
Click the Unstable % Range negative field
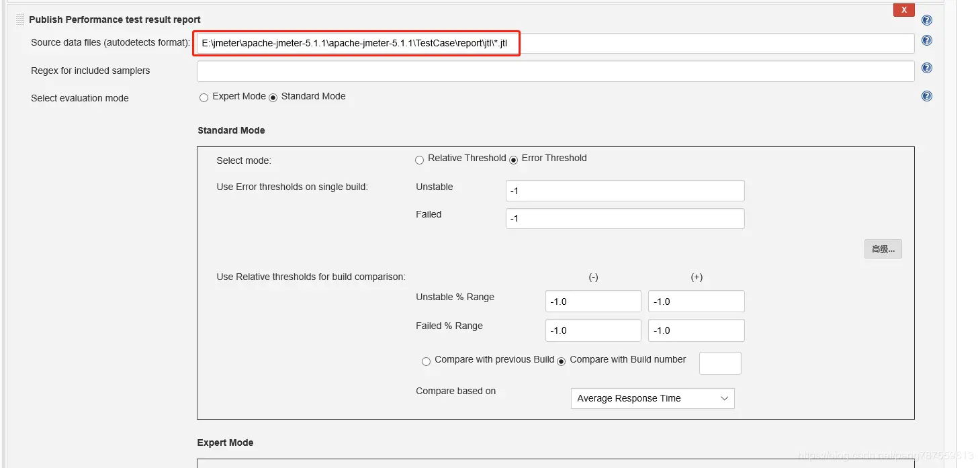pyautogui.click(x=593, y=301)
